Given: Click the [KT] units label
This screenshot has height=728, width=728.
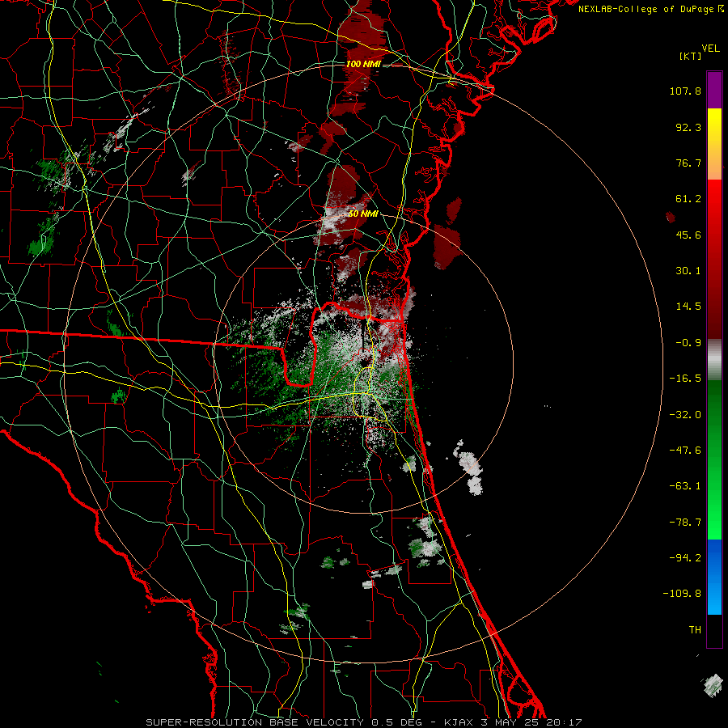Looking at the screenshot, I should click(x=691, y=56).
